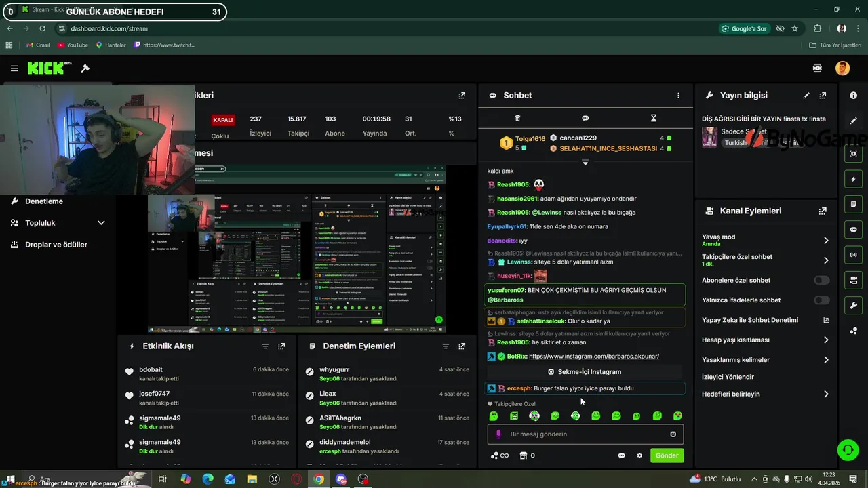
Task: Open the green headset support button
Action: pyautogui.click(x=847, y=450)
